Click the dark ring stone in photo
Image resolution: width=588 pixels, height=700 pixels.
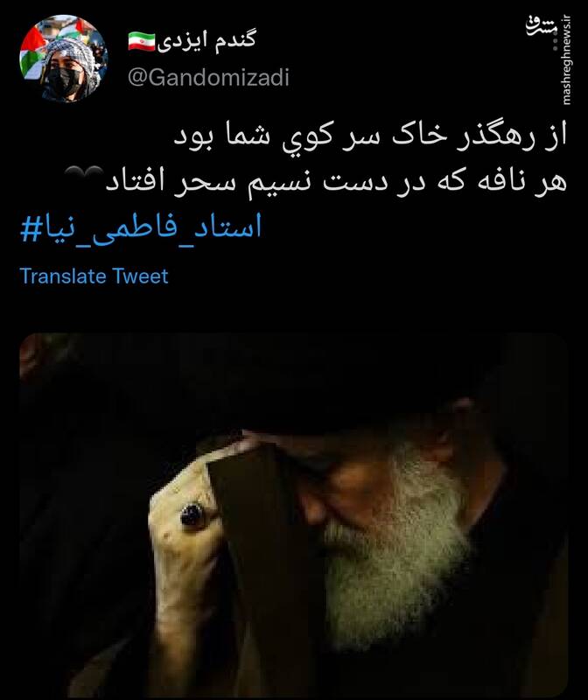coord(192,514)
